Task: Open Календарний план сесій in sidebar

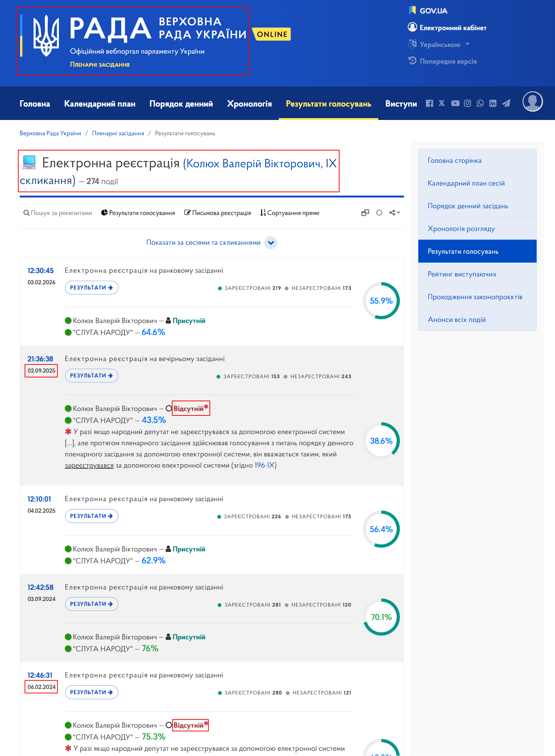Action: [477, 183]
